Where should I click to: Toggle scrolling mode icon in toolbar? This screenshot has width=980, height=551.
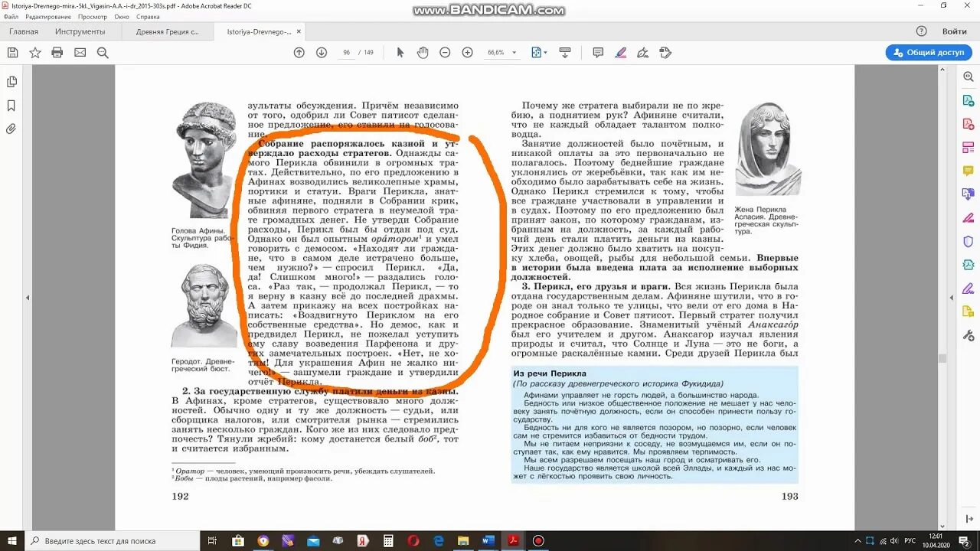(565, 53)
